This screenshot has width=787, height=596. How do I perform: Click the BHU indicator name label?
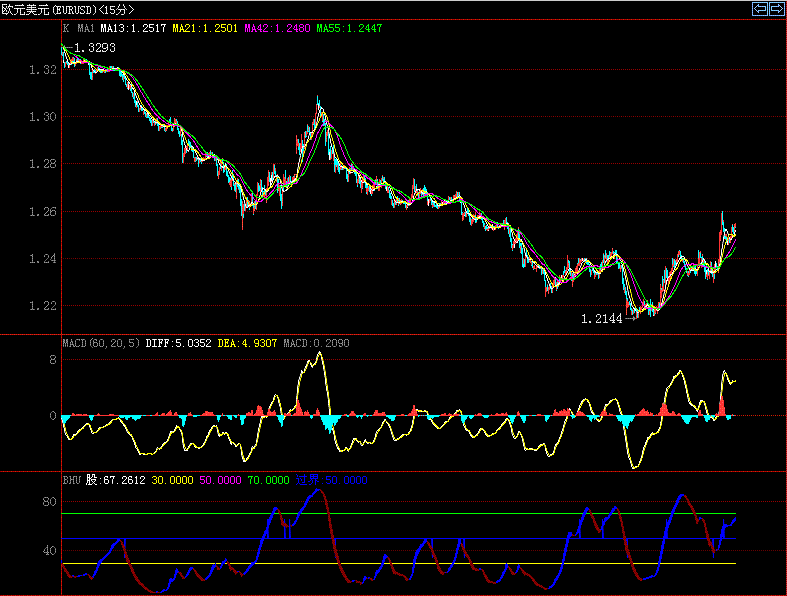[71, 480]
